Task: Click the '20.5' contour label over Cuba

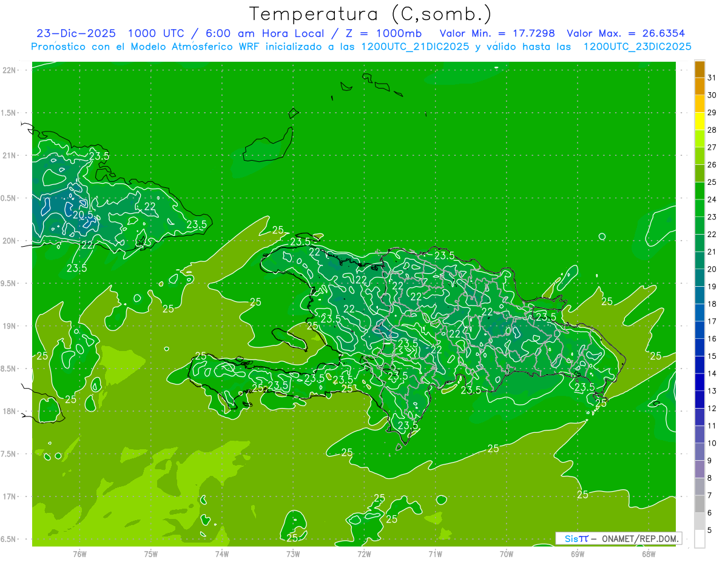Action: pyautogui.click(x=83, y=215)
